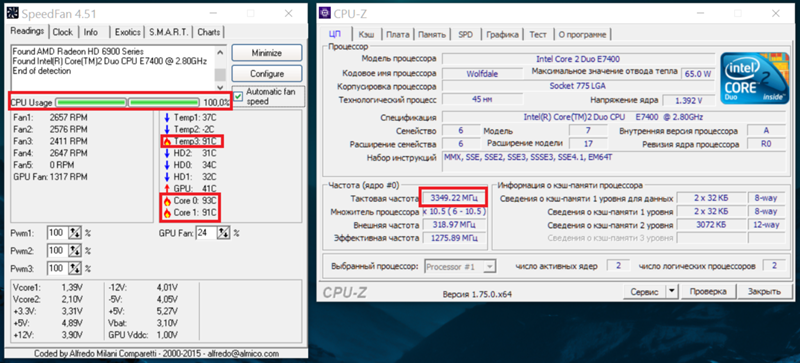This screenshot has height=363, width=800.
Task: Adjust the Pwm3 spinner arrows
Action: [74, 268]
